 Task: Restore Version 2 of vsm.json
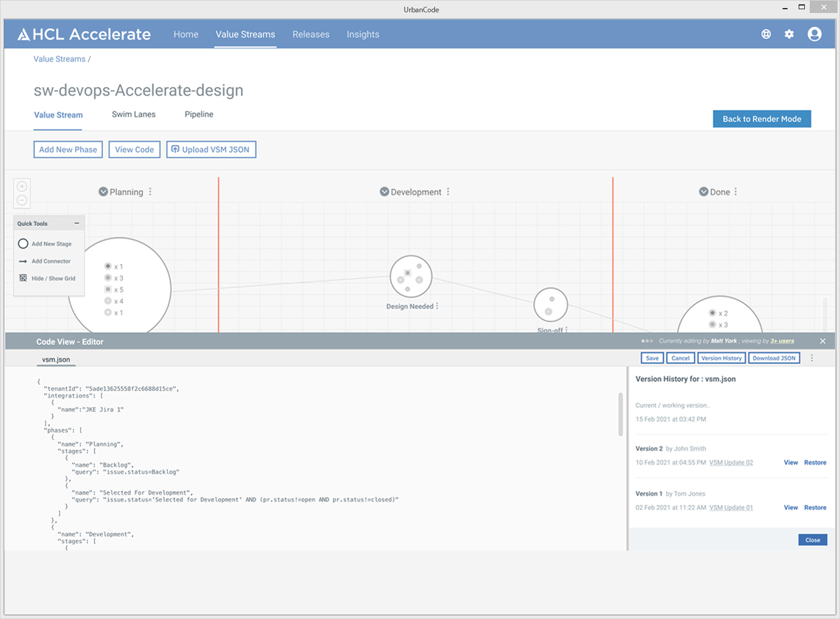point(815,462)
